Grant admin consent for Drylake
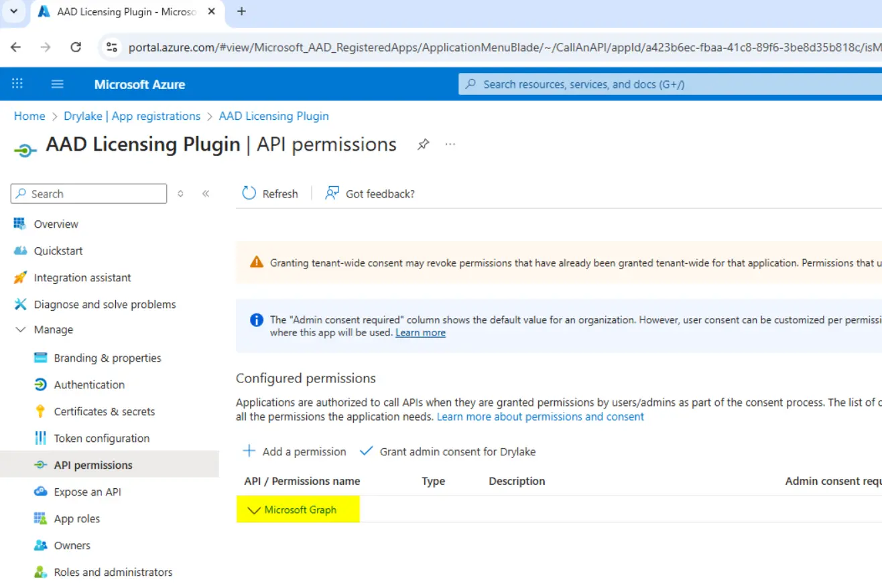 [448, 451]
